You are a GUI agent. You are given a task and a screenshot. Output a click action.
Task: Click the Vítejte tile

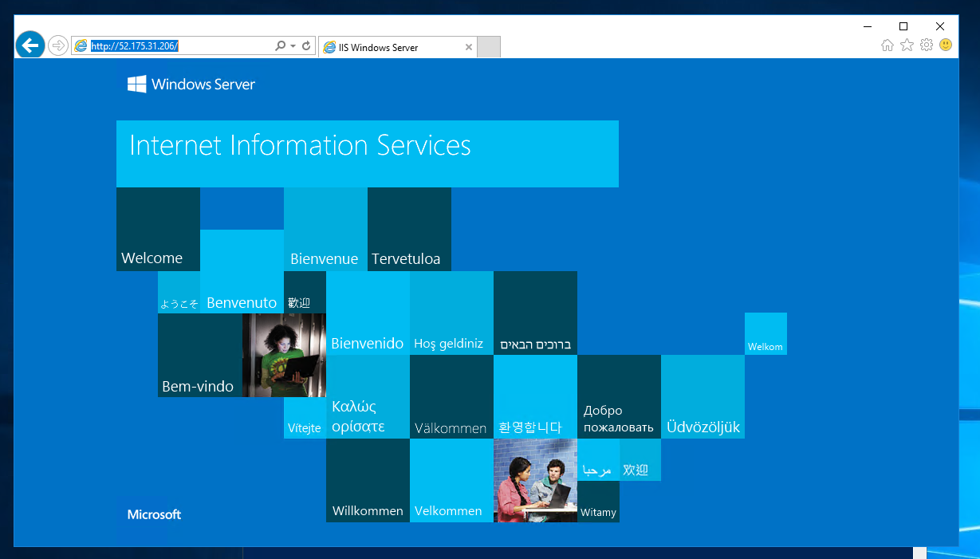point(305,418)
